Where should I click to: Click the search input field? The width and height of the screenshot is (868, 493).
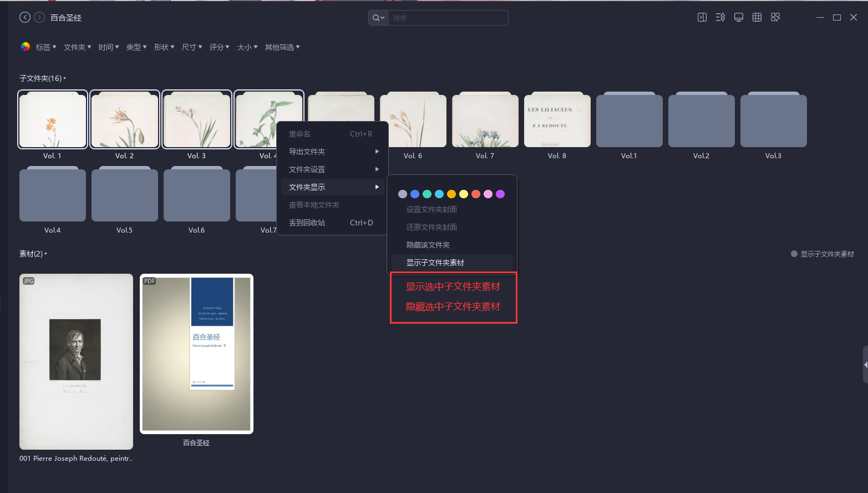448,18
